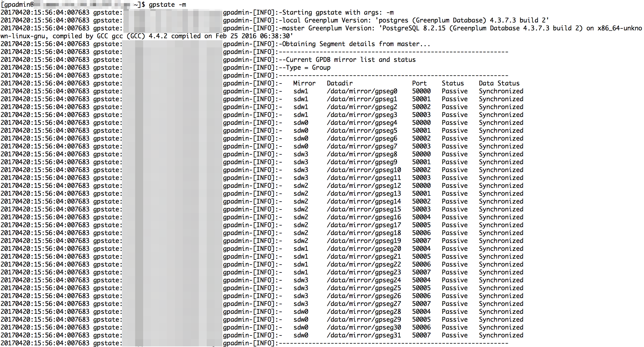This screenshot has width=644, height=347.
Task: Select text '/data/mirror/gpseg21'
Action: point(364,256)
